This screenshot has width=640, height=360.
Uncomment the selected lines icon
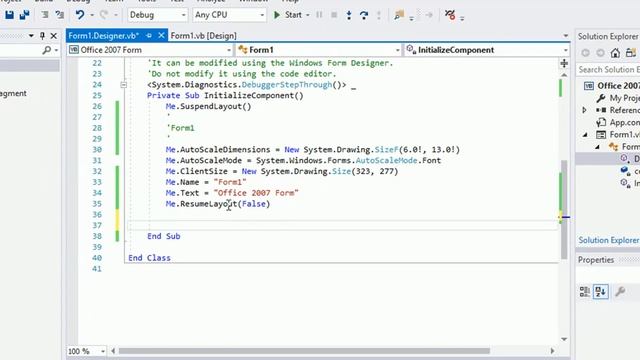[60, 15]
